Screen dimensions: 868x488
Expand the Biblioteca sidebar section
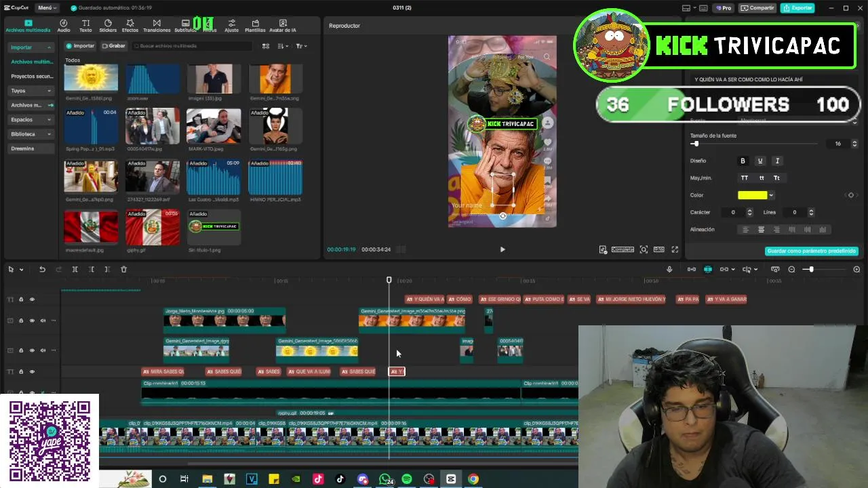31,134
